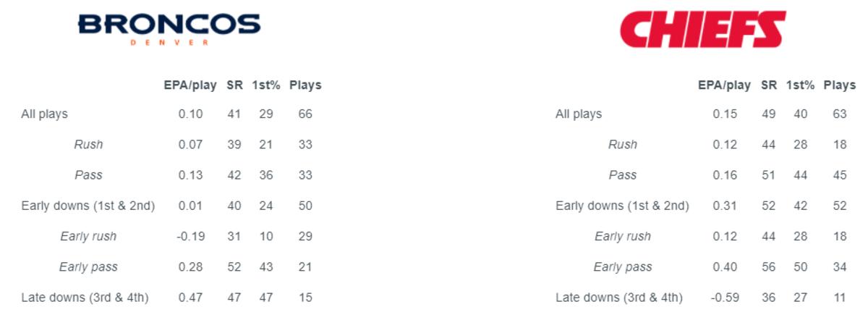Select Chiefs 'Late downs (3rd & 4th)' label
Viewport: 868px width, 320px height.
(618, 297)
